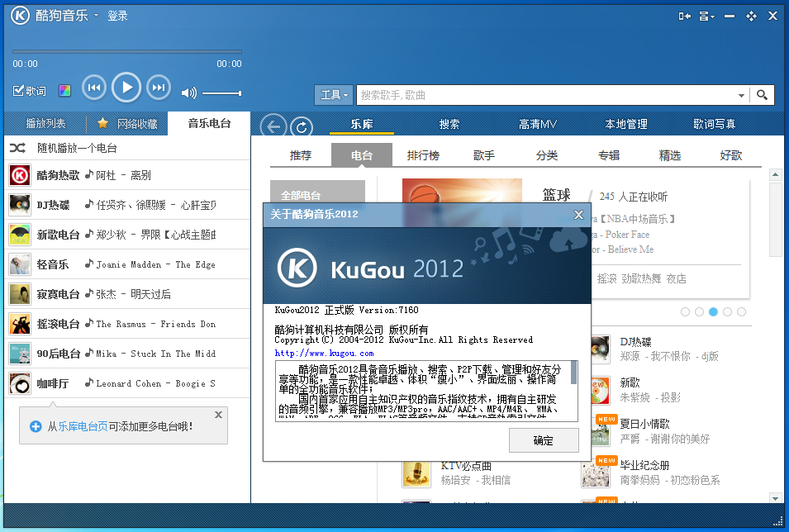789x532 pixels.
Task: Start playback with the play button
Action: click(126, 88)
